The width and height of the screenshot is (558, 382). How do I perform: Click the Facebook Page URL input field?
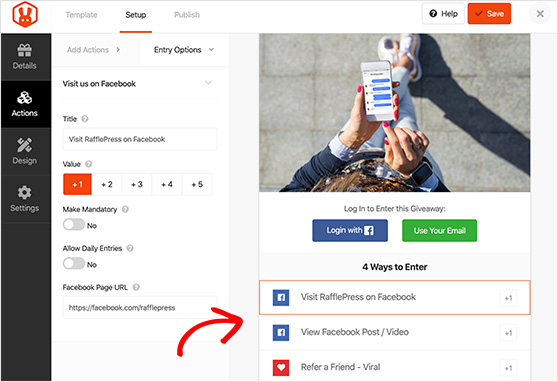(140, 308)
